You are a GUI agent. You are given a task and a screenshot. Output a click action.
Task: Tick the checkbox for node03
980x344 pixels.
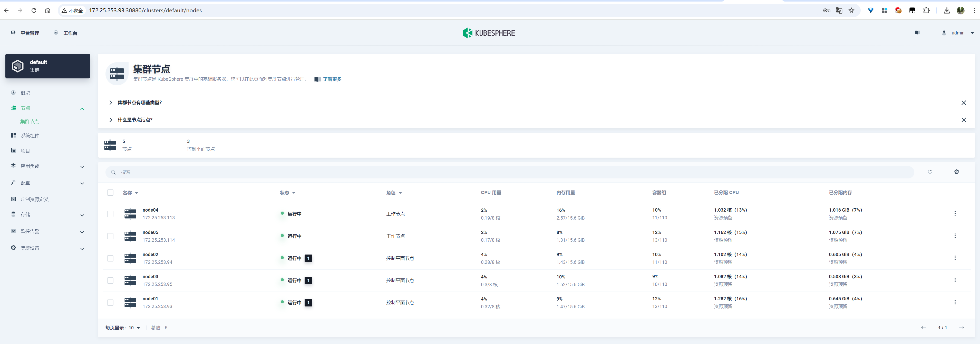(110, 280)
